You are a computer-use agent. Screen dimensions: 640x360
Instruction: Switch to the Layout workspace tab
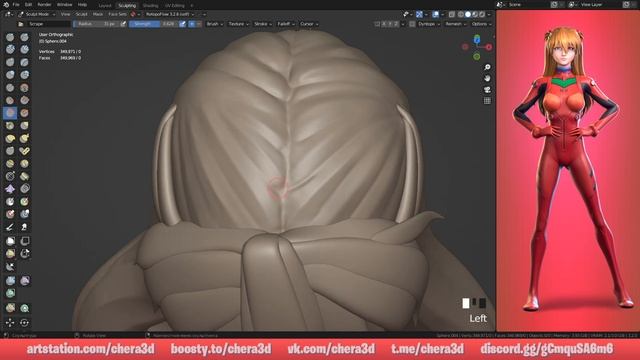(105, 6)
